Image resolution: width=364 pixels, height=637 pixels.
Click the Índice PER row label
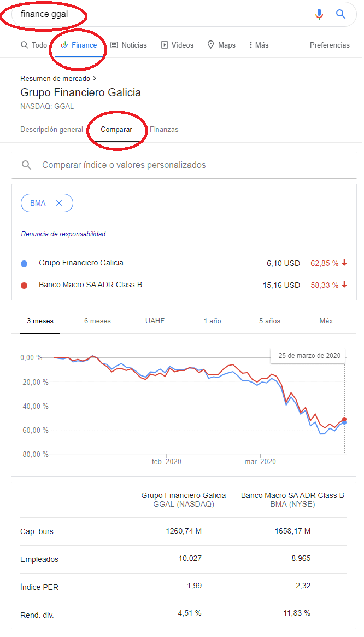[x=39, y=587]
